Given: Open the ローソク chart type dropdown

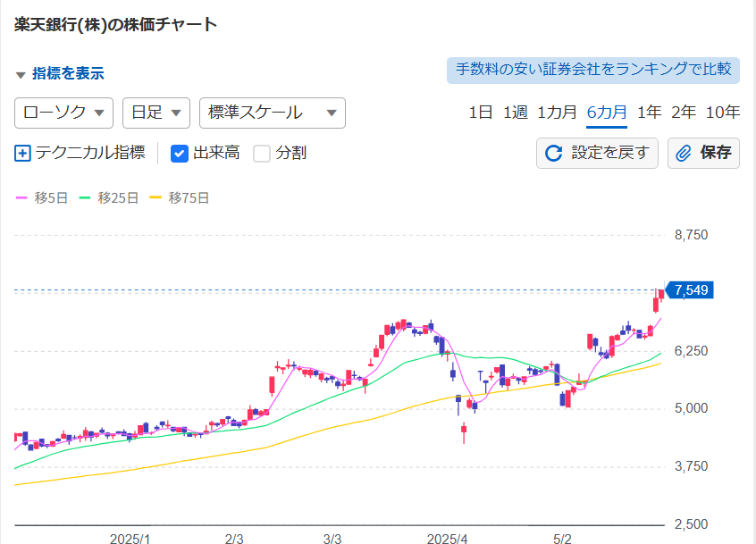Looking at the screenshot, I should [x=63, y=113].
